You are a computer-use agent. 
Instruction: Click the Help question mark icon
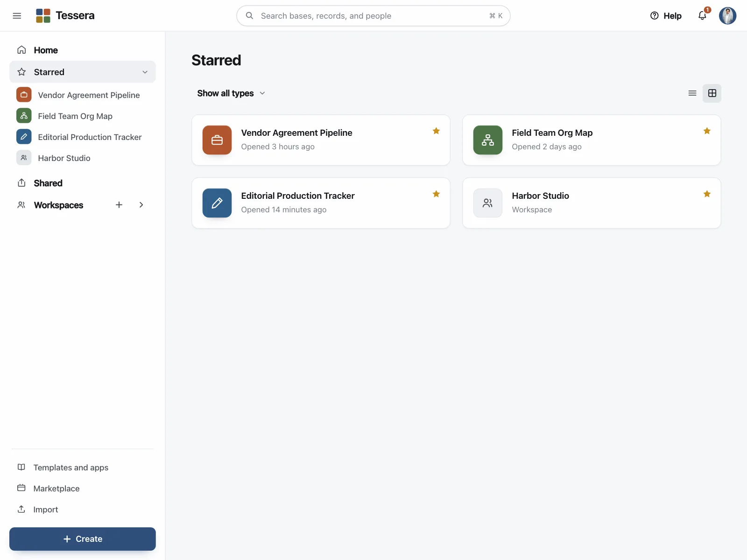[655, 16]
